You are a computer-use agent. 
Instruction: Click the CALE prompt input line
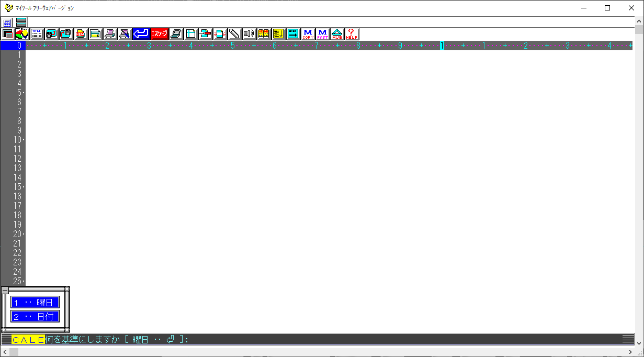pyautogui.click(x=314, y=339)
